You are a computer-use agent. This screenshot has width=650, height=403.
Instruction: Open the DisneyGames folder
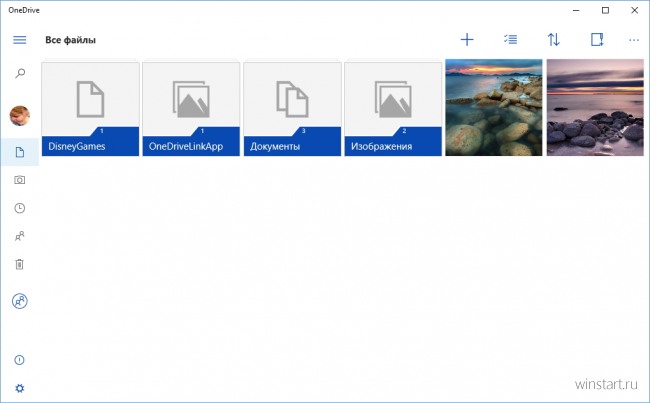tap(90, 109)
